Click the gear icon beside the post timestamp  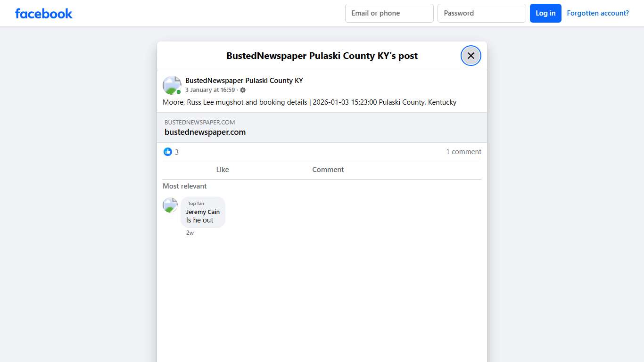pyautogui.click(x=243, y=90)
